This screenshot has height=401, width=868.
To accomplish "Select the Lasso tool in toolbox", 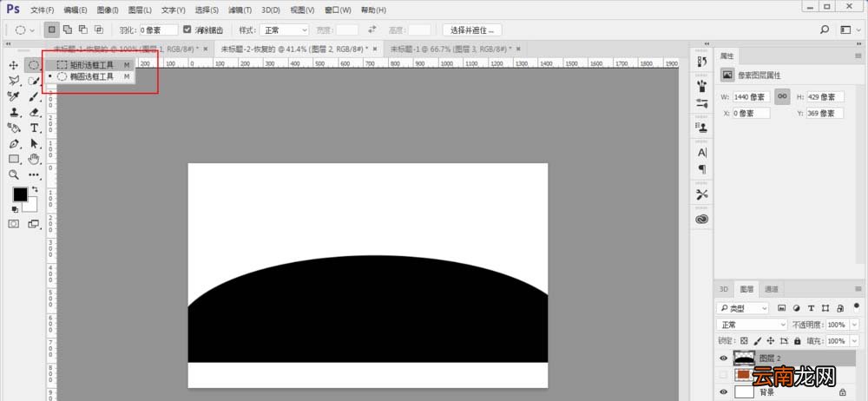I will tap(14, 81).
